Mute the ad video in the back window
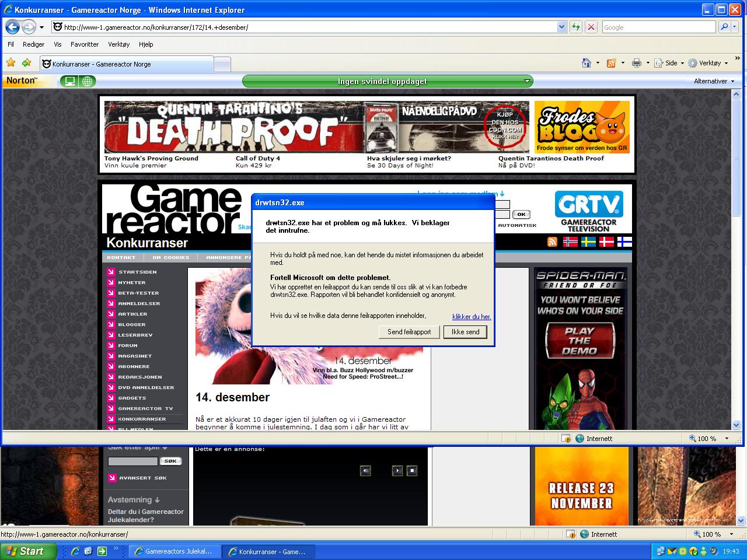The height and width of the screenshot is (560, 747). pos(366,471)
